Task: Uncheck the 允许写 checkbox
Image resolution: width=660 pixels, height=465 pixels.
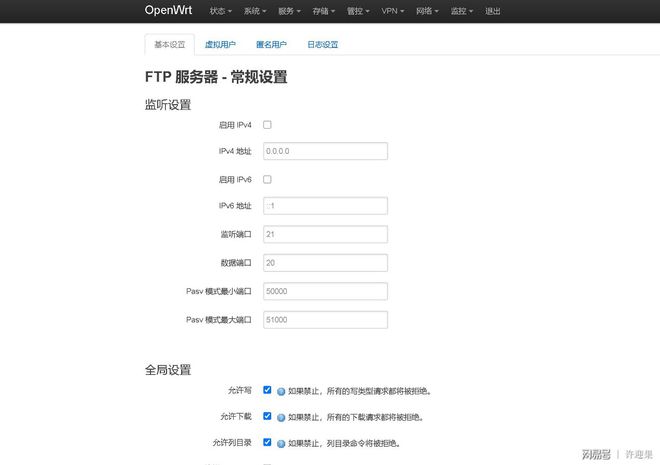Action: coord(267,390)
